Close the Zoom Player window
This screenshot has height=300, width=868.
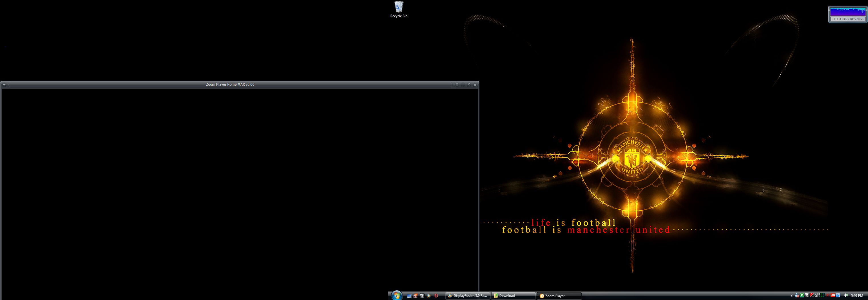[x=475, y=85]
